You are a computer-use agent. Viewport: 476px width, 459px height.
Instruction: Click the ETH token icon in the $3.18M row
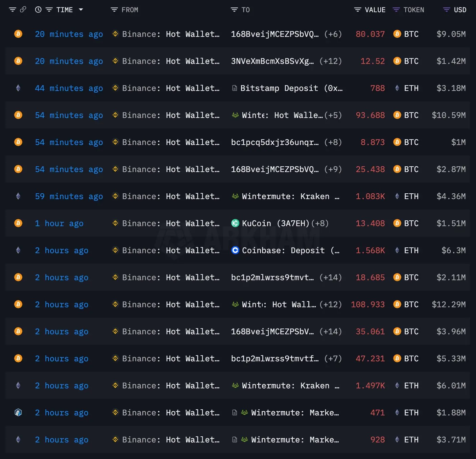397,88
